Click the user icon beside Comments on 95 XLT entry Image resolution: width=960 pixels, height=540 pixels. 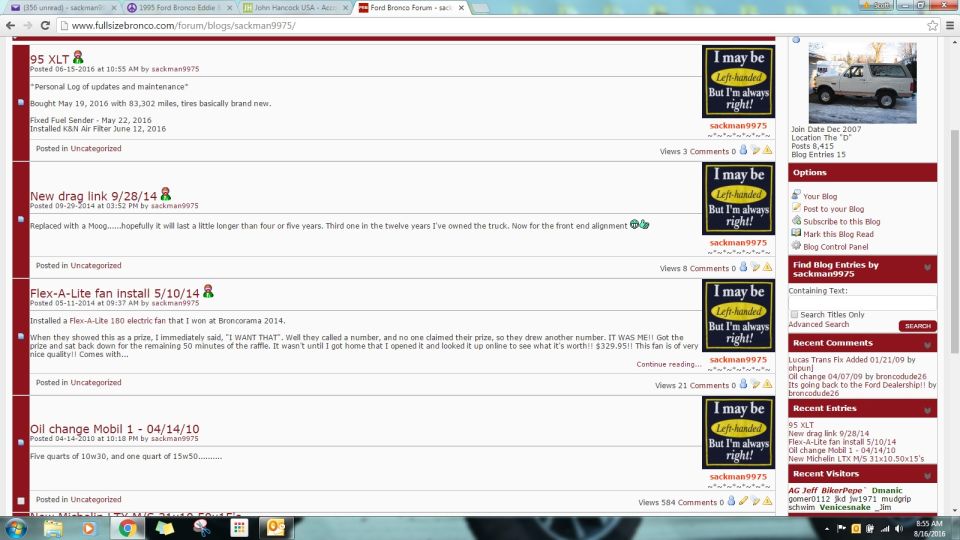point(743,150)
